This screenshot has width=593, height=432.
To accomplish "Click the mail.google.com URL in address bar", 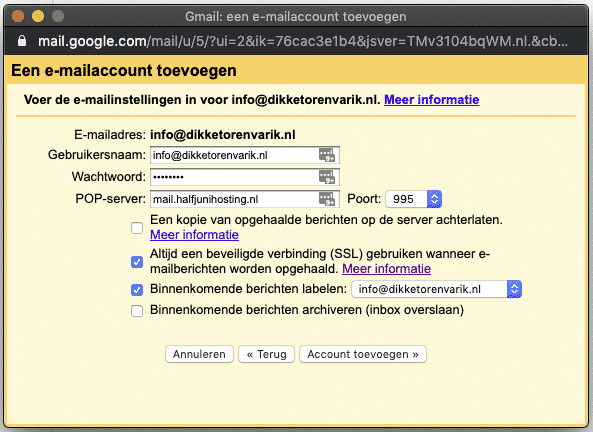I will (x=303, y=41).
